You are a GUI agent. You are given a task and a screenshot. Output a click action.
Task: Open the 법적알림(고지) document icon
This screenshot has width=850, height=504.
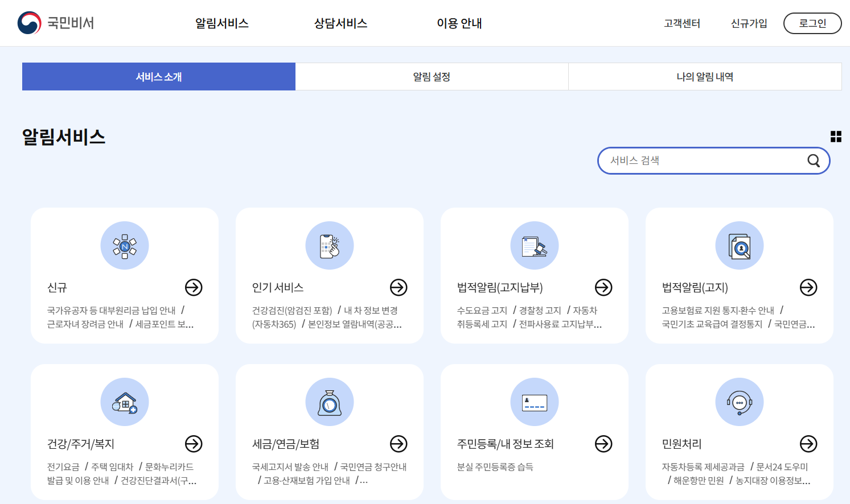click(739, 245)
